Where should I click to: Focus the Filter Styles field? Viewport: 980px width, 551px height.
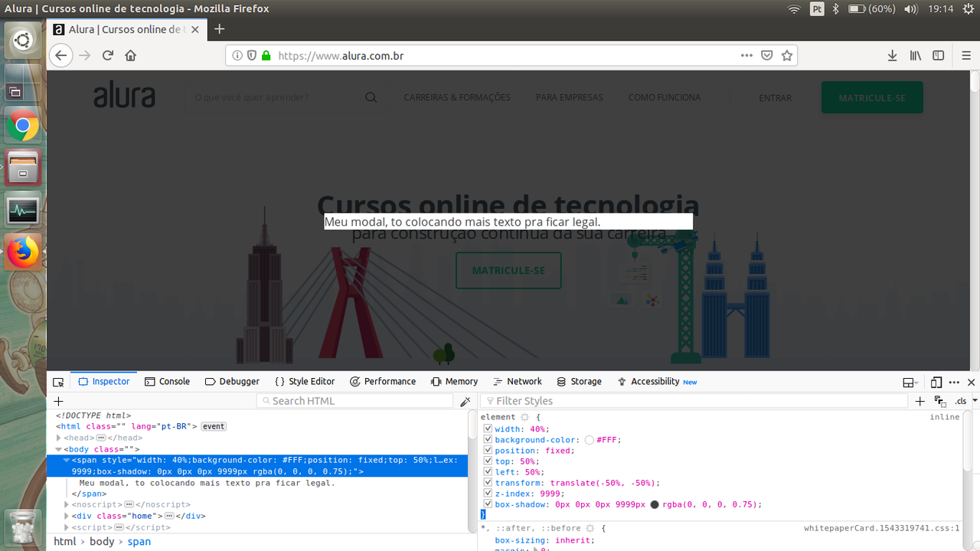click(694, 401)
